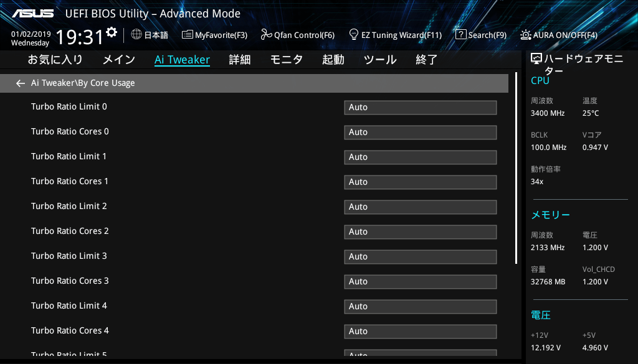Click the メモリー section heading
This screenshot has height=364, width=638.
click(x=551, y=215)
